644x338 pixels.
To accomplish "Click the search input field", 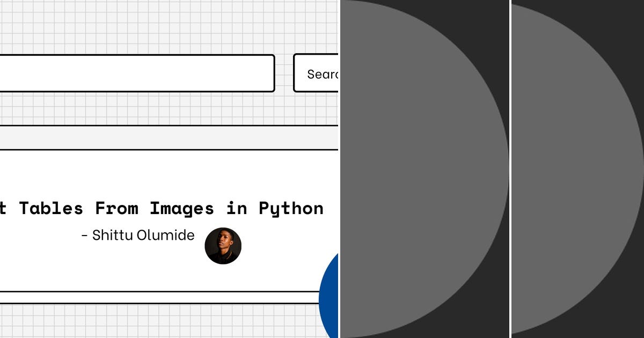I will [137, 73].
